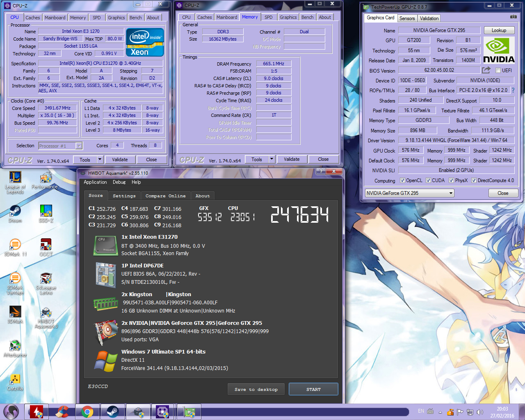
Task: Open 3DMark Vantage desktop icon
Action: coord(15,283)
